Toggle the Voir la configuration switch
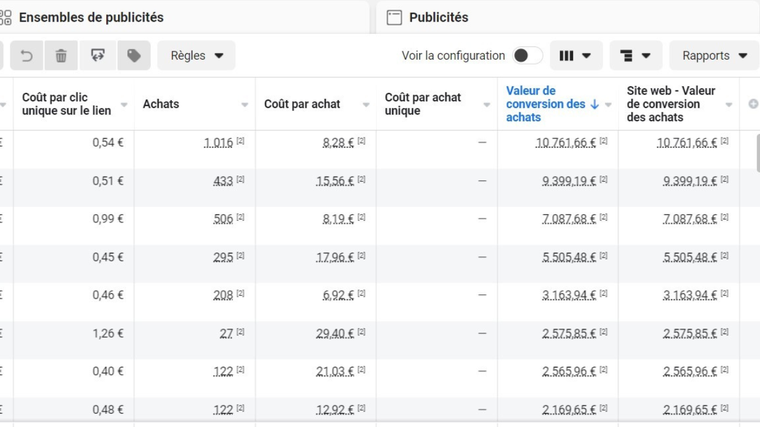Viewport: 760px width, 427px height. pyautogui.click(x=527, y=56)
